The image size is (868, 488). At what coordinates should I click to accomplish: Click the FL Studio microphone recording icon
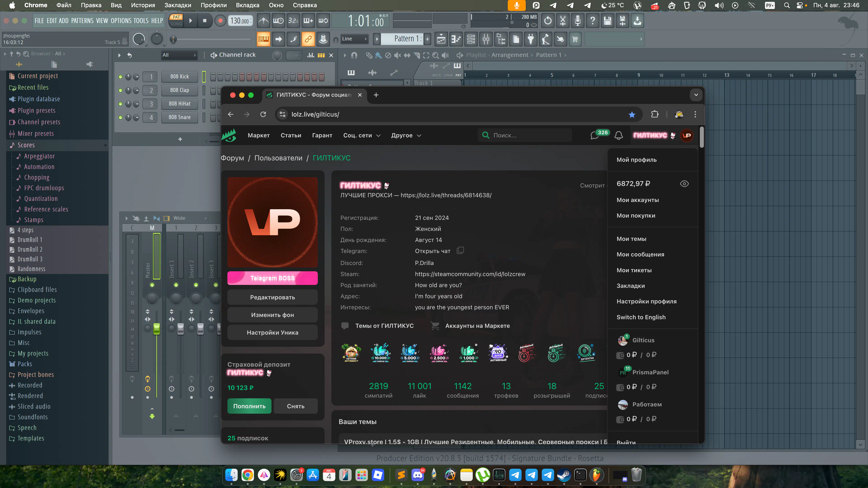pyautogui.click(x=578, y=21)
